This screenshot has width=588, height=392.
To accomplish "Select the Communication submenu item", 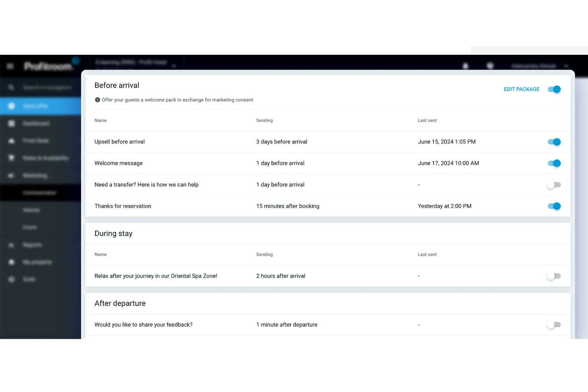I will [x=39, y=193].
